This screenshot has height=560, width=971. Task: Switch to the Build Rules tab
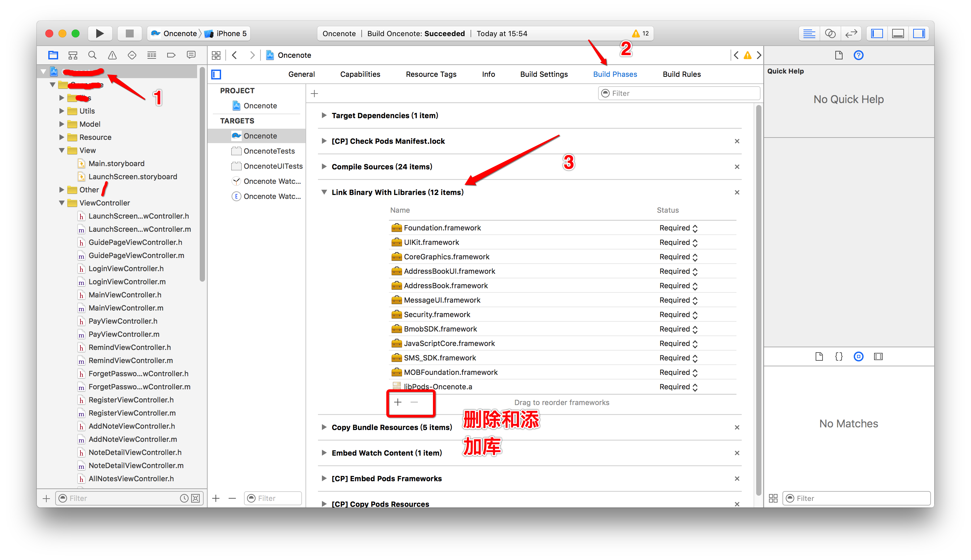pos(682,74)
